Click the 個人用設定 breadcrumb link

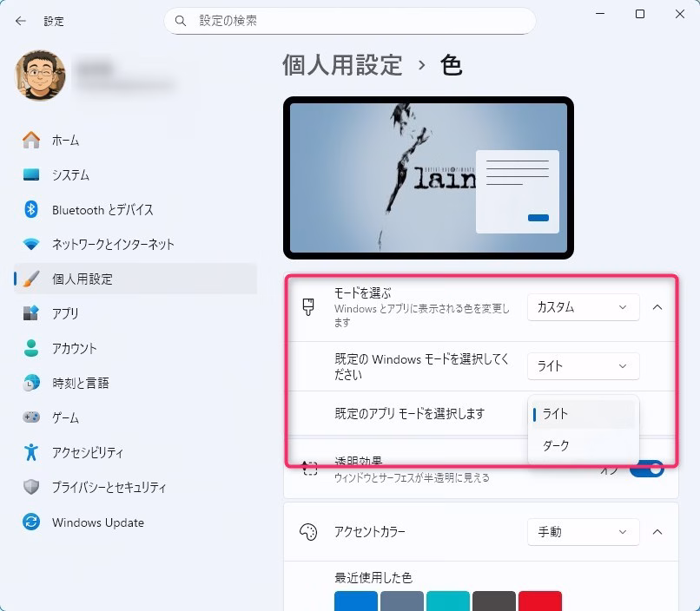tap(342, 65)
